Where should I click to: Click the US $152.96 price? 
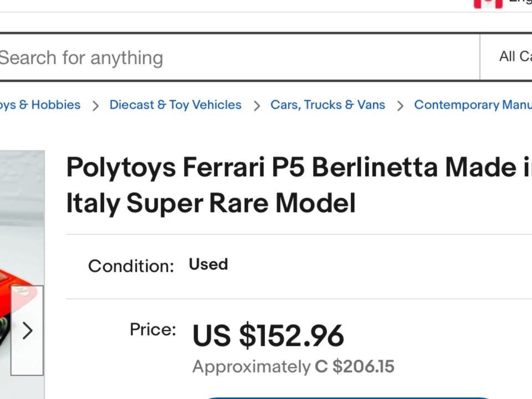tap(268, 335)
